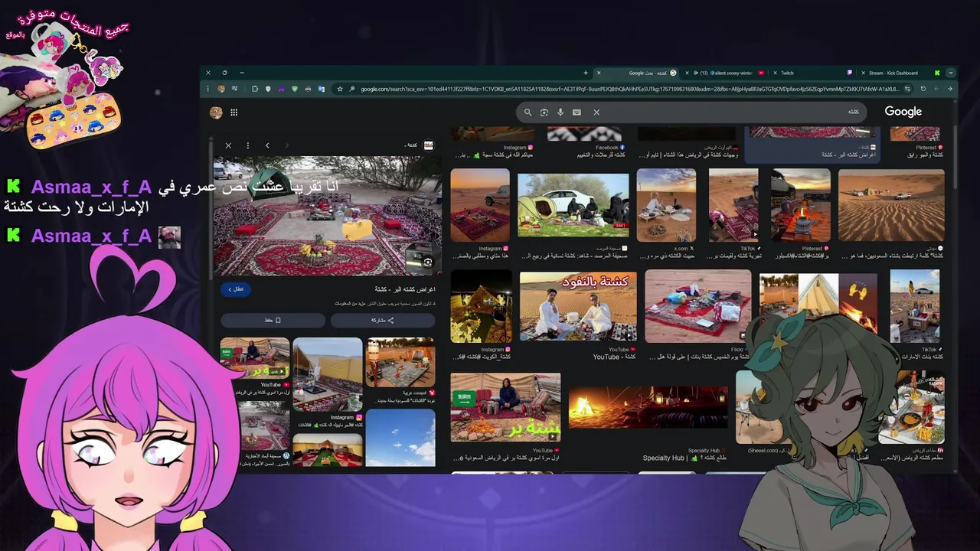Open the red rug Flickr thumbnail
980x551 pixels.
pyautogui.click(x=697, y=306)
